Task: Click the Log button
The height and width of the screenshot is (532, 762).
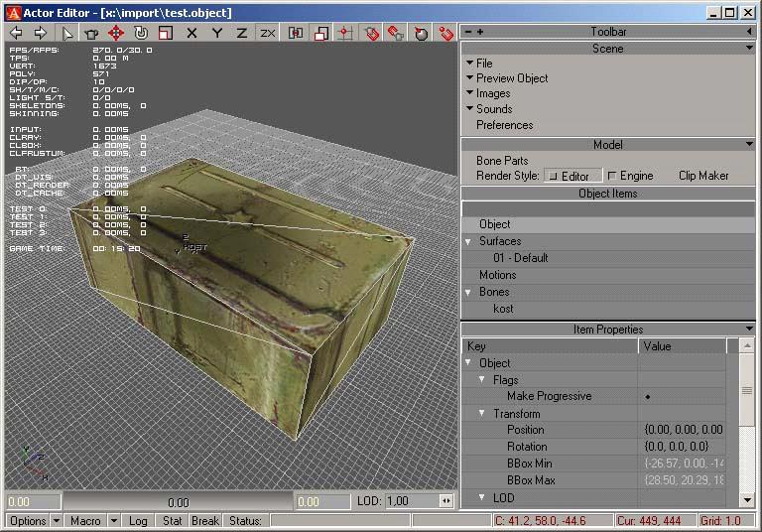Action: pos(138,520)
